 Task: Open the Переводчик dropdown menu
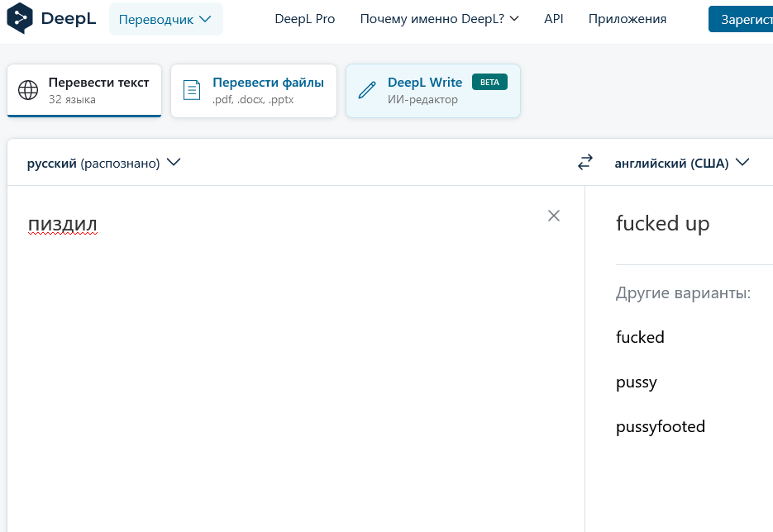coord(165,19)
